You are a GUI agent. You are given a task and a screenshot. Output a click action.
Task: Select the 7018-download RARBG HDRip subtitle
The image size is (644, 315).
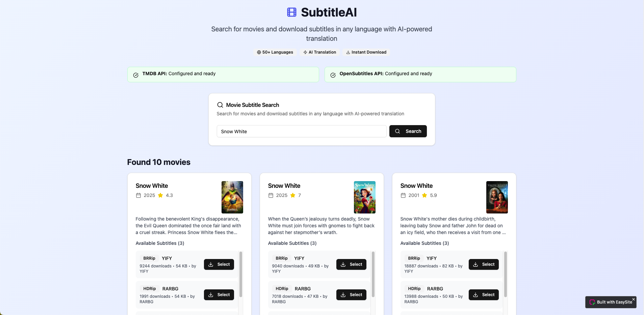point(351,295)
